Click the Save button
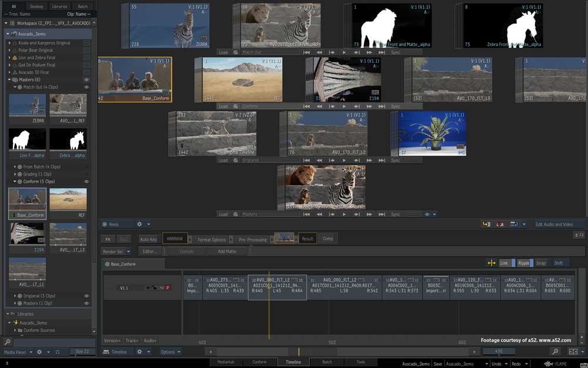Viewport: 588px width, 368px height. click(x=437, y=363)
